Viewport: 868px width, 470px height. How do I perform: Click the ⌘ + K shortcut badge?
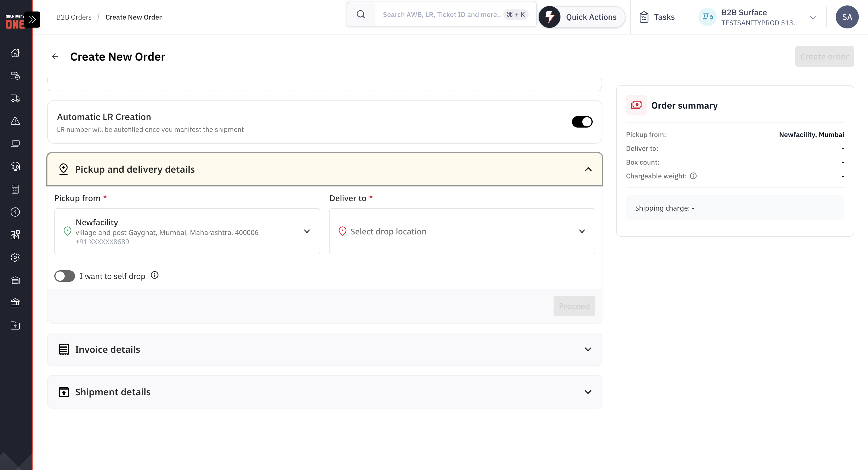(x=516, y=14)
